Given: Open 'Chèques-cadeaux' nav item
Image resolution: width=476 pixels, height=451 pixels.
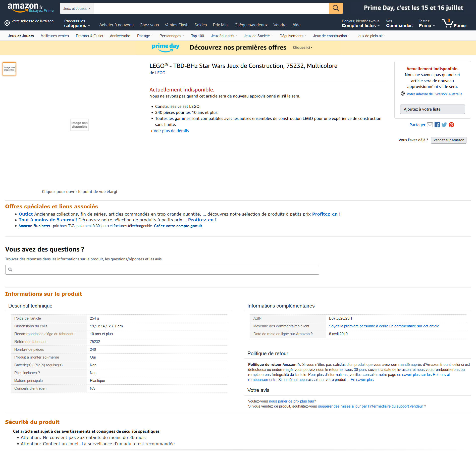Looking at the screenshot, I should (x=251, y=25).
